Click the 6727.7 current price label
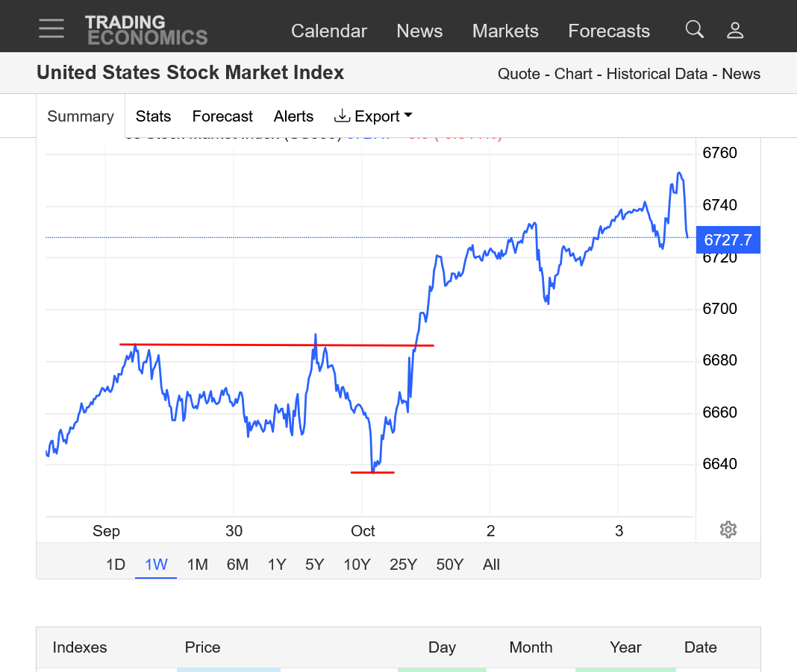797x672 pixels. coord(728,240)
